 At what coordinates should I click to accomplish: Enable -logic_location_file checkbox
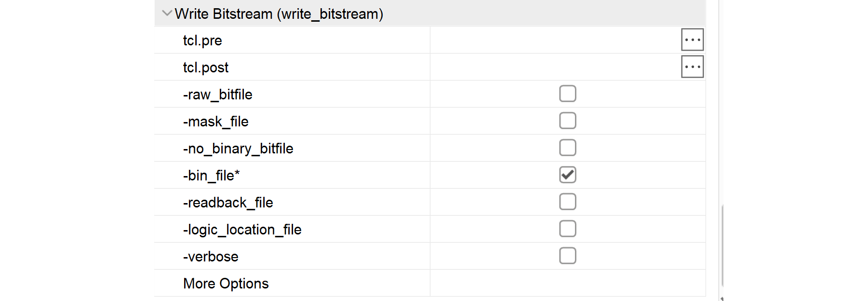click(x=567, y=229)
